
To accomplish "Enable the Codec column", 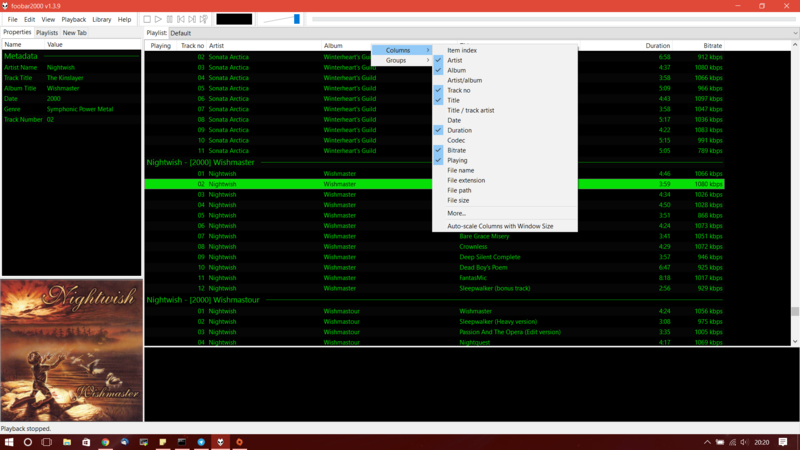I will [x=456, y=140].
